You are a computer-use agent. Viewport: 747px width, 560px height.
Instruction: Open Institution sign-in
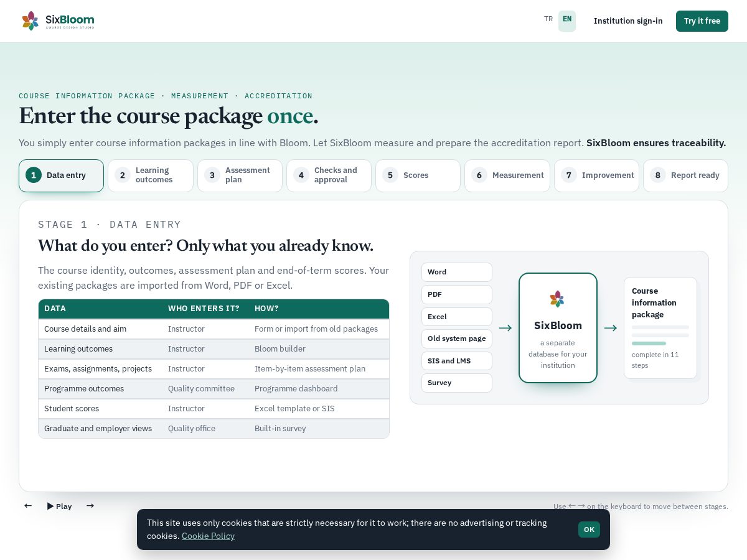click(x=628, y=21)
